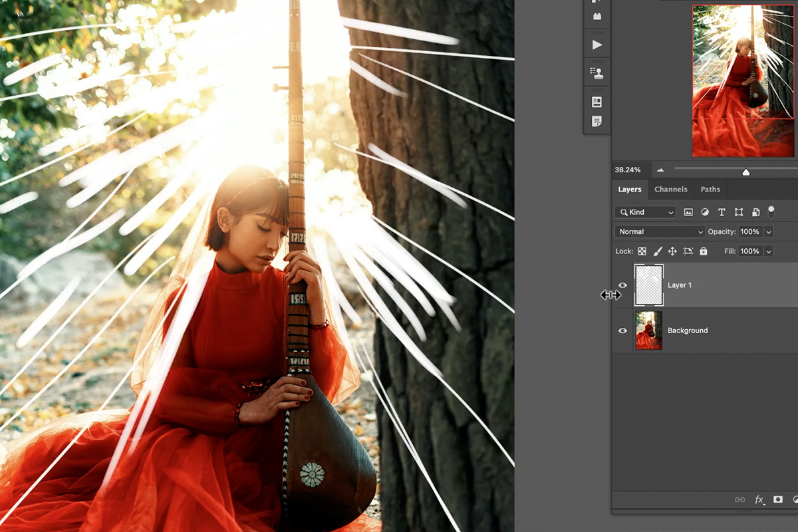This screenshot has height=532, width=798.
Task: Toggle visibility of Layer 1
Action: tap(622, 285)
